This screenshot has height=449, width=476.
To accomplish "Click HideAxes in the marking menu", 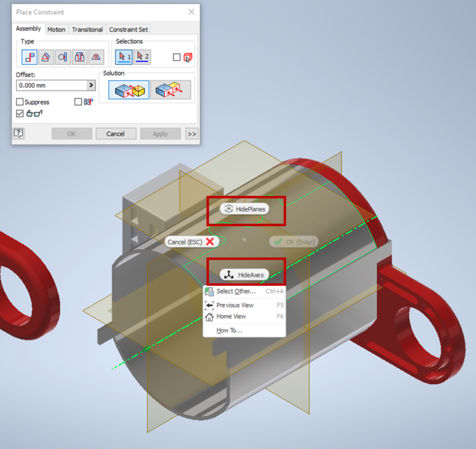I will click(x=244, y=275).
